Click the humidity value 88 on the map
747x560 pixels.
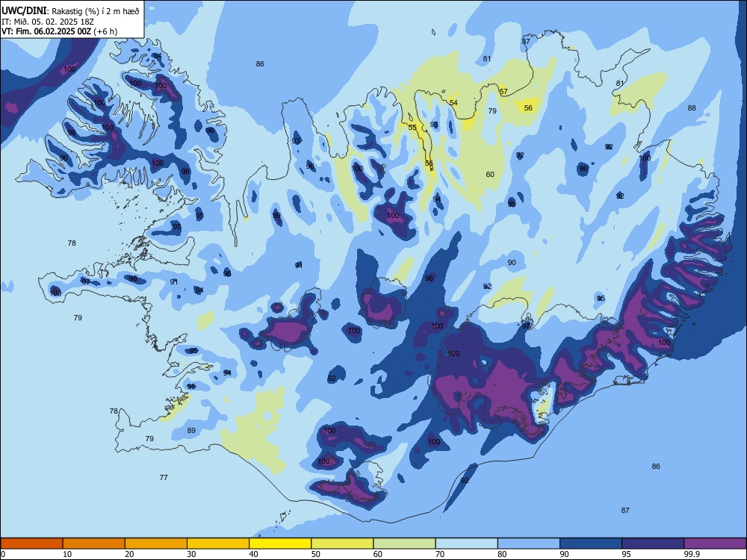pos(692,108)
